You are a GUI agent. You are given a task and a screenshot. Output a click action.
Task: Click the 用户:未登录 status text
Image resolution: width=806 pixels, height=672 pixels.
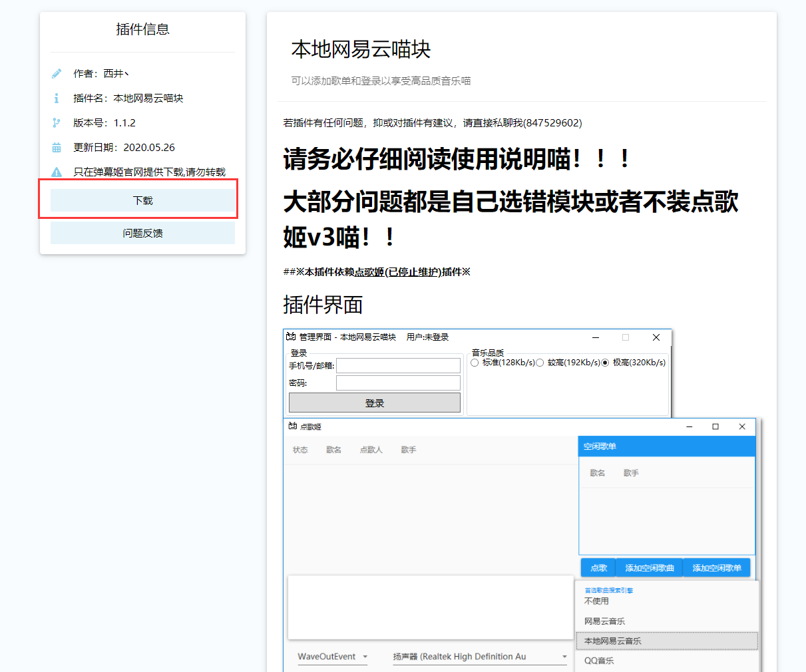(x=428, y=337)
